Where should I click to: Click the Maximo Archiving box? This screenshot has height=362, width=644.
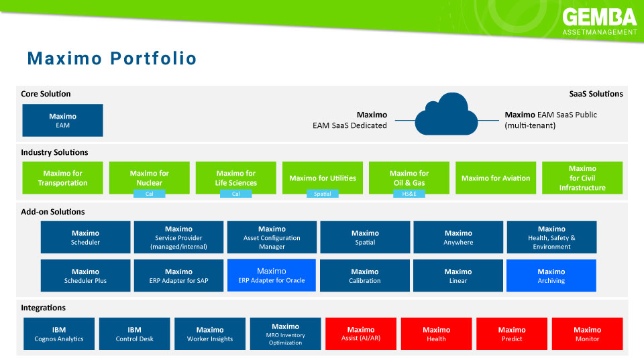click(551, 276)
